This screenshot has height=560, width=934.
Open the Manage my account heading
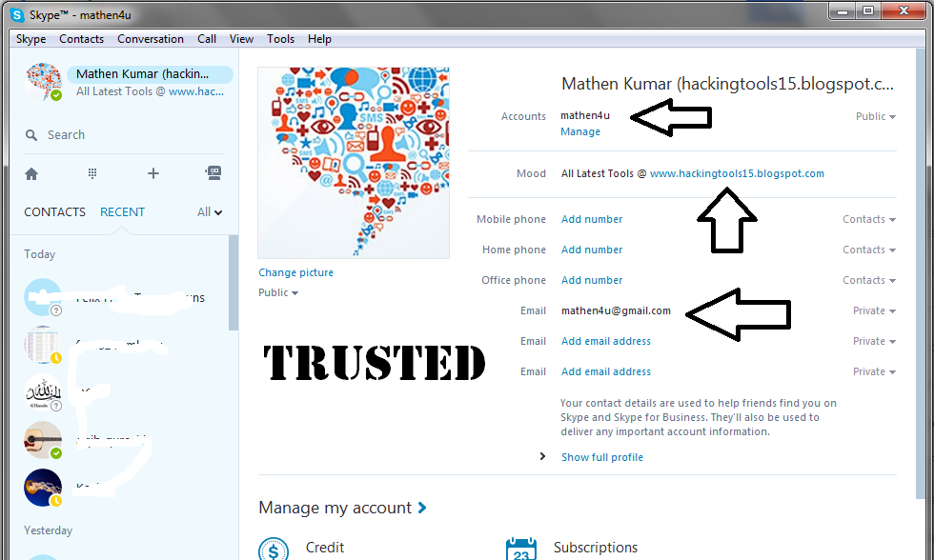[335, 508]
